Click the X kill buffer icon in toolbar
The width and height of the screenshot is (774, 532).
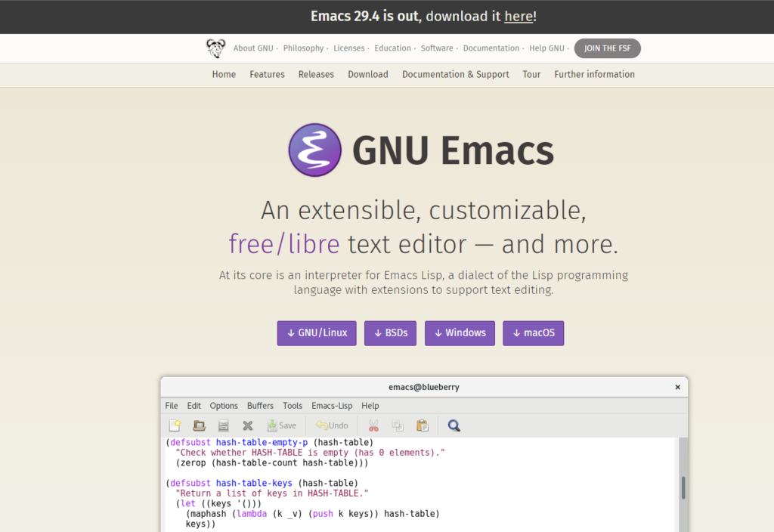pos(248,425)
